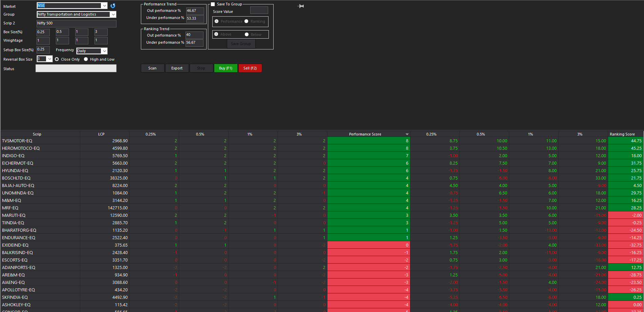Click Ranking Trend Under performance value 56.67

click(194, 43)
